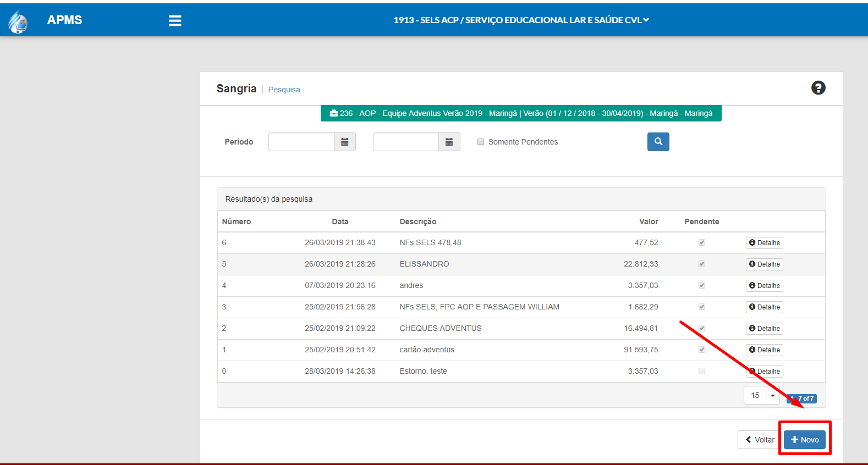Image resolution: width=868 pixels, height=465 pixels.
Task: Focus the end period date field
Action: click(406, 142)
